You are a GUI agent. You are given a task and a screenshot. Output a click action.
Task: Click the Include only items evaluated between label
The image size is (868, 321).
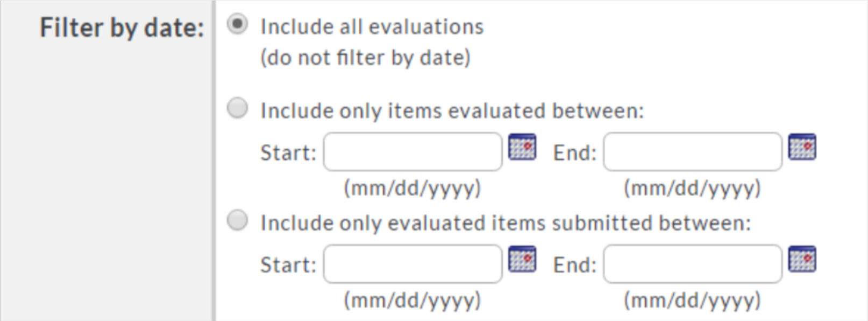452,111
